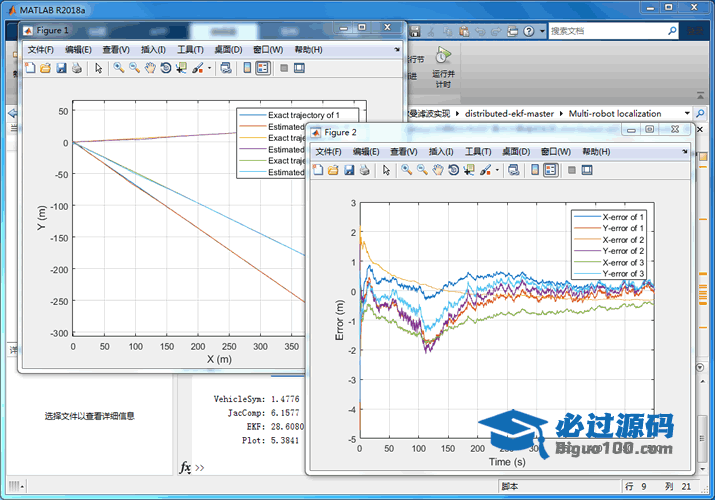Click Show Plot Tools icon in Figure 2

[x=587, y=170]
